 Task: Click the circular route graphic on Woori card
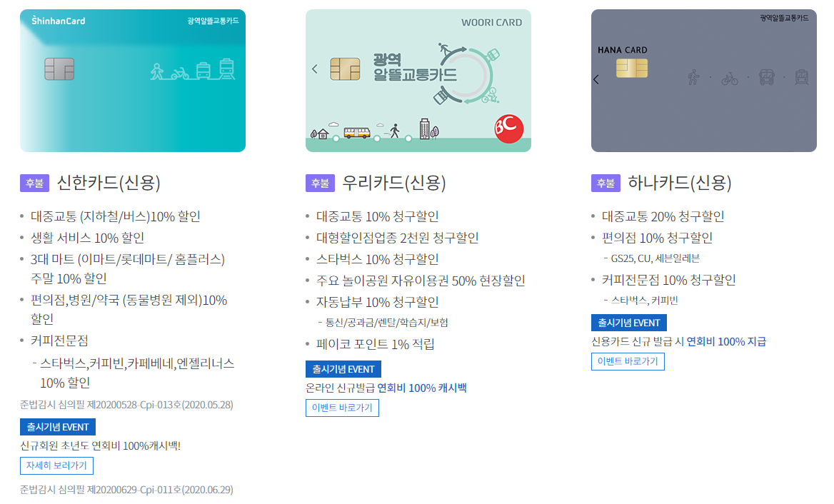tap(468, 74)
